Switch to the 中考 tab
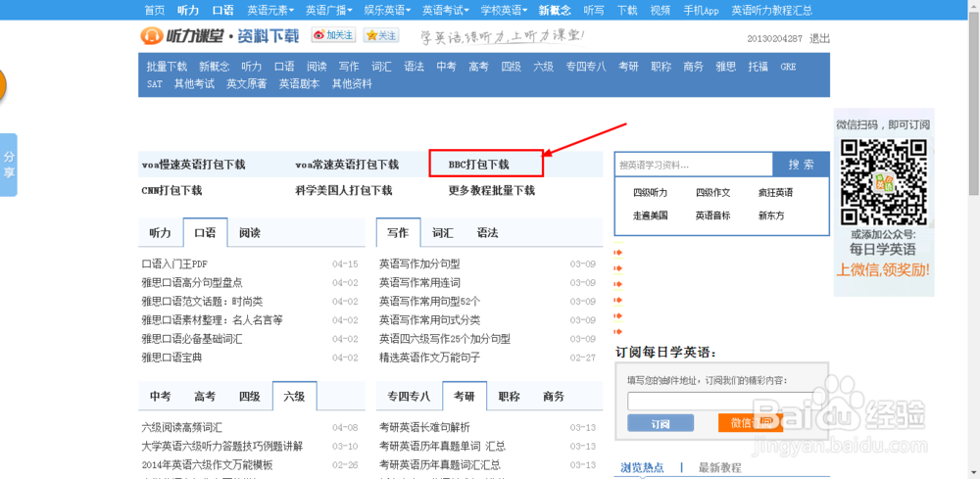980x479 pixels. (x=160, y=396)
